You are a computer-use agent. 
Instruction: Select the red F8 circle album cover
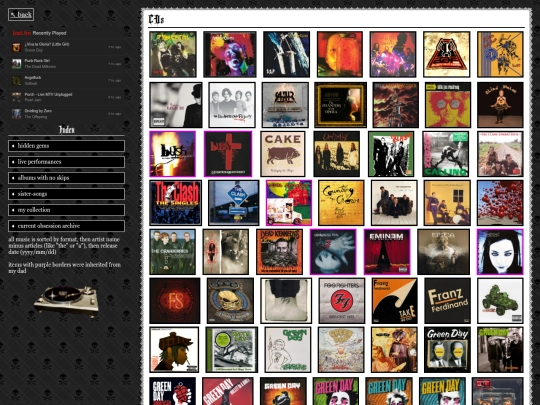[175, 301]
